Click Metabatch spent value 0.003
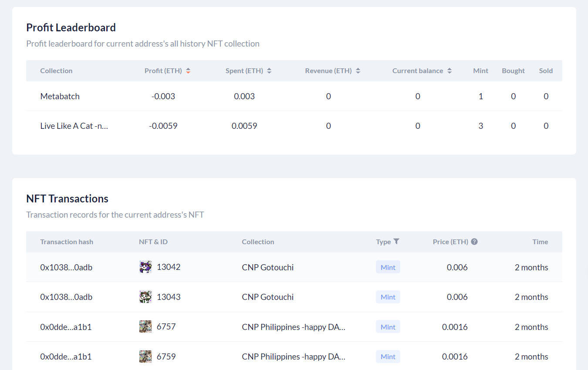The width and height of the screenshot is (588, 370). (244, 96)
